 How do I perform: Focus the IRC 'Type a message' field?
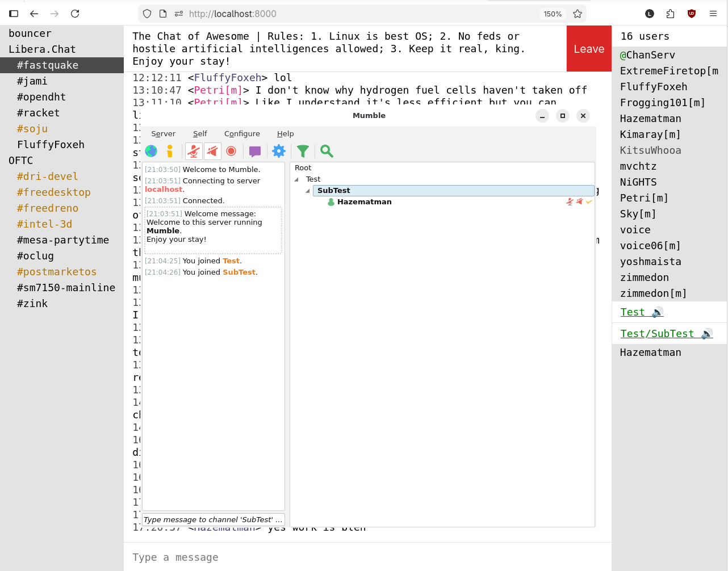[367, 557]
